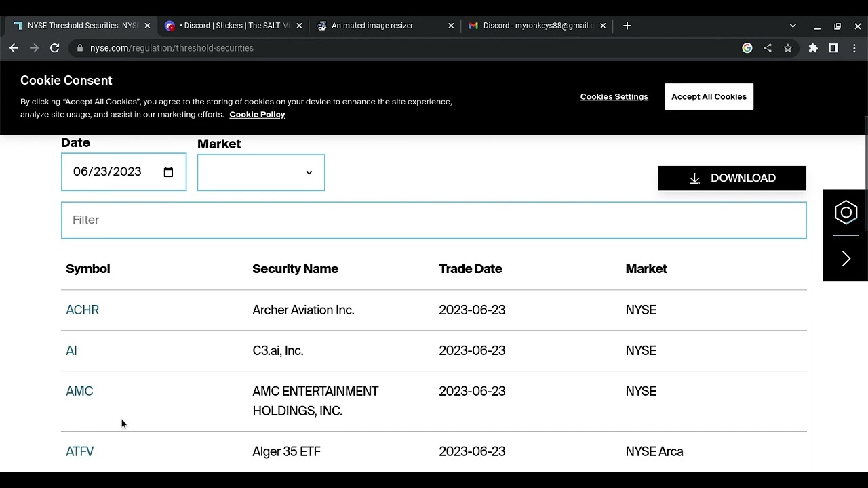The height and width of the screenshot is (488, 868).
Task: Open the tab search chevron
Action: pyautogui.click(x=793, y=26)
